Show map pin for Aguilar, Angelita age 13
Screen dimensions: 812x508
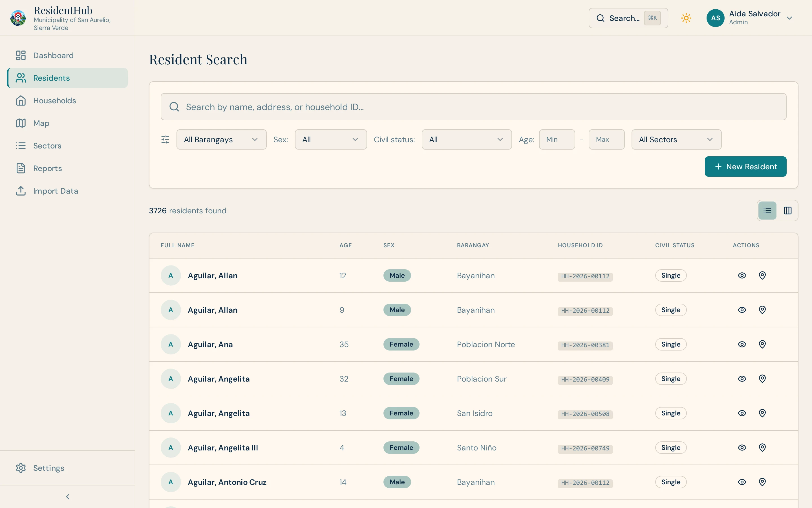(x=762, y=413)
